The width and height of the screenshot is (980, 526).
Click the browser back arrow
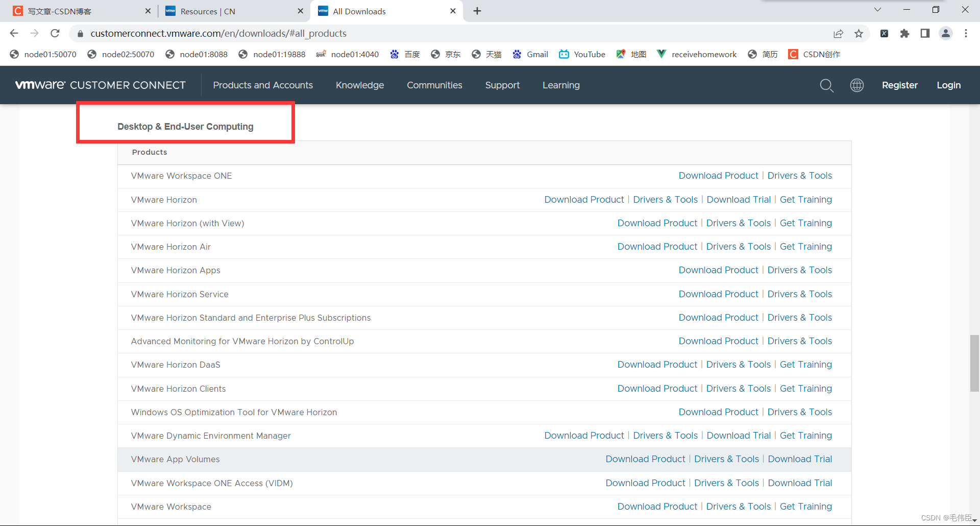pyautogui.click(x=14, y=33)
